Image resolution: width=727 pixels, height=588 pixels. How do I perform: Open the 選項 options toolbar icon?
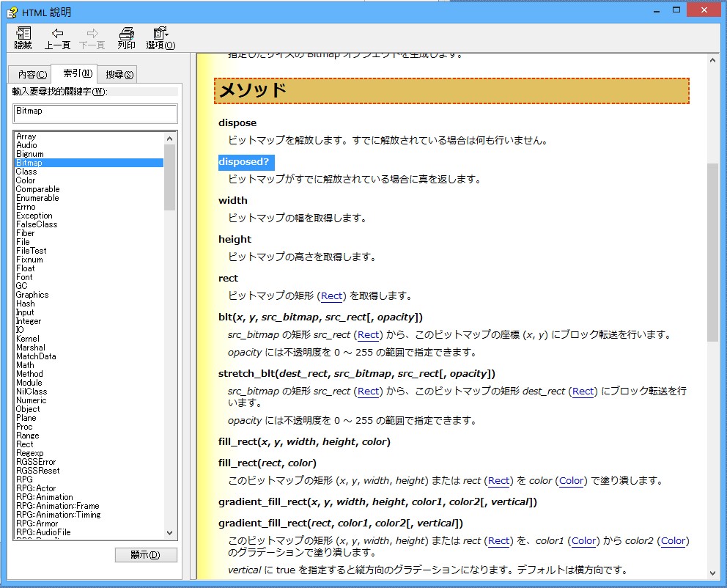[160, 38]
